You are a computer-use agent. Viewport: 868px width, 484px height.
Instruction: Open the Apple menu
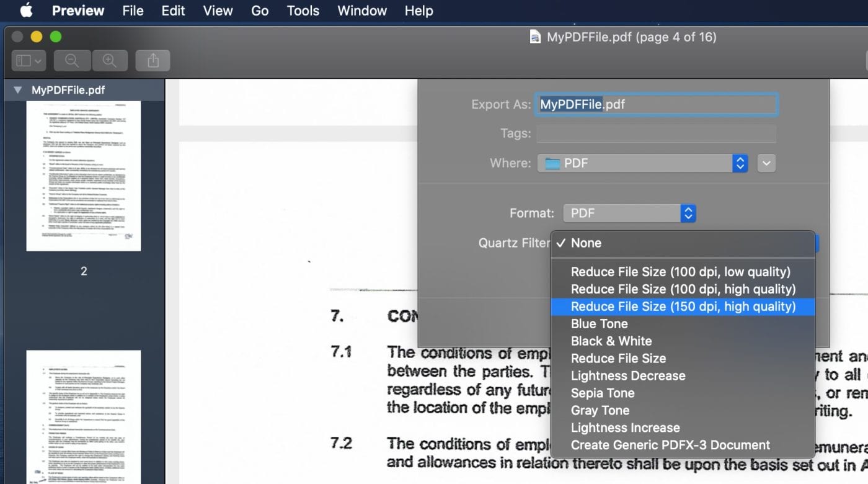[x=25, y=11]
